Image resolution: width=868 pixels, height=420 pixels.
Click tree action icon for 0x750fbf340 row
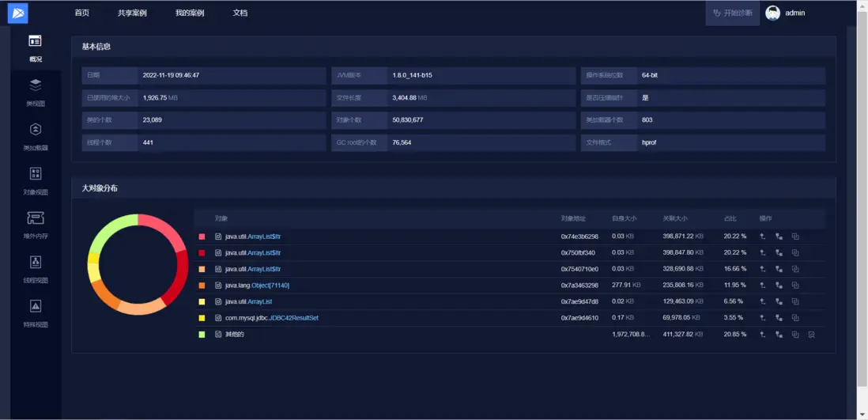tap(779, 252)
